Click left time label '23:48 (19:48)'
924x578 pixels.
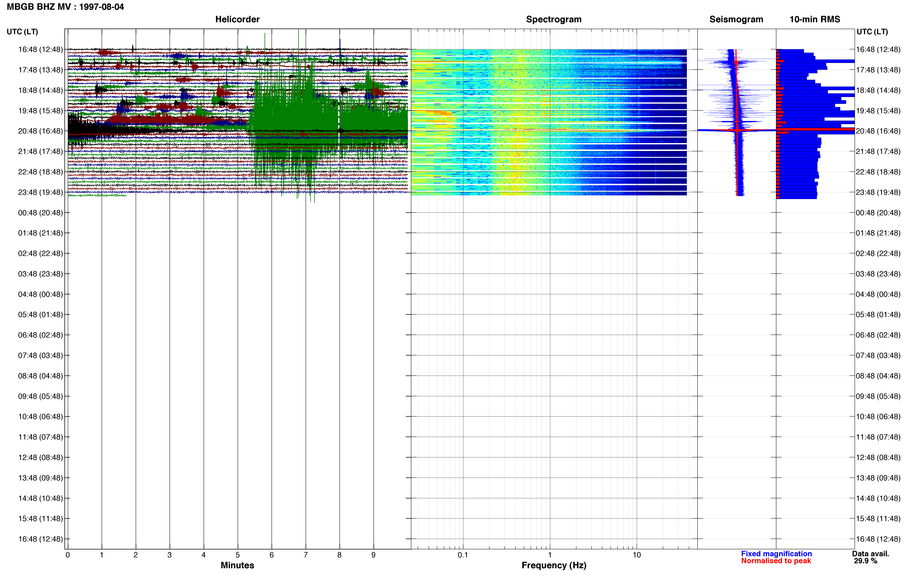point(41,192)
